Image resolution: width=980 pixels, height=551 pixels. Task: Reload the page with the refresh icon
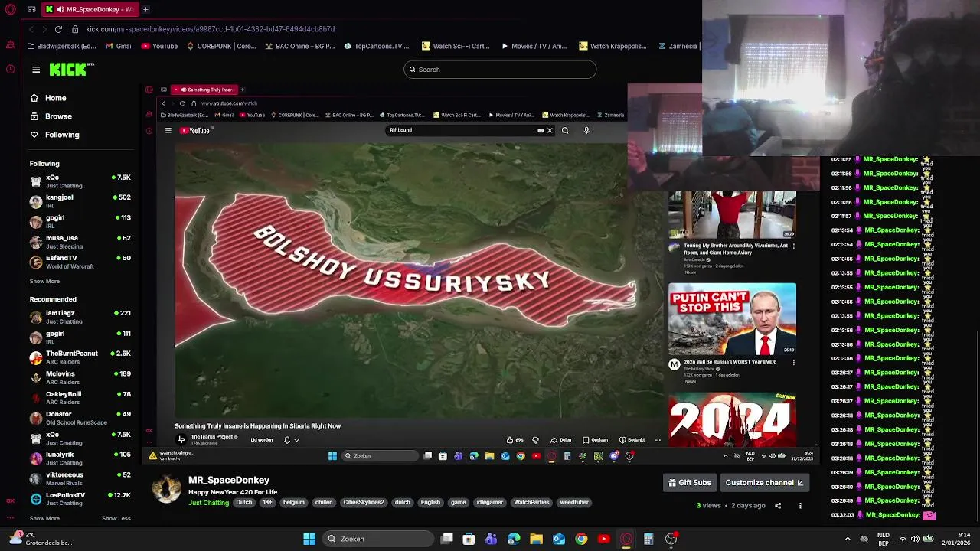click(x=58, y=29)
